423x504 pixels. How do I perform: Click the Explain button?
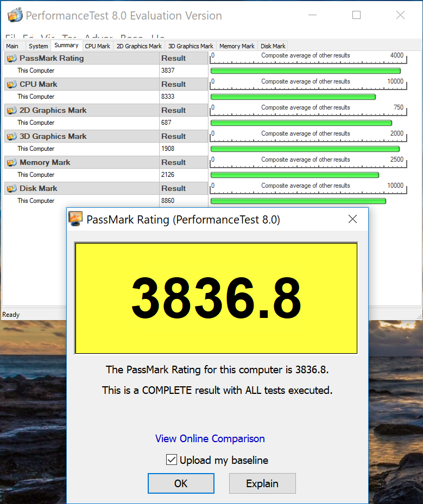point(262,483)
